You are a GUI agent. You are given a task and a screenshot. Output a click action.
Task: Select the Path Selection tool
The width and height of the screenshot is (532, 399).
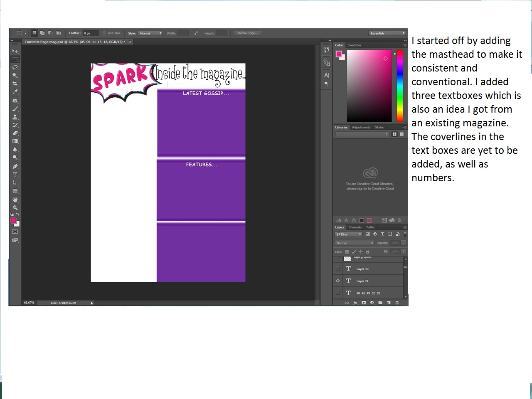click(x=15, y=183)
